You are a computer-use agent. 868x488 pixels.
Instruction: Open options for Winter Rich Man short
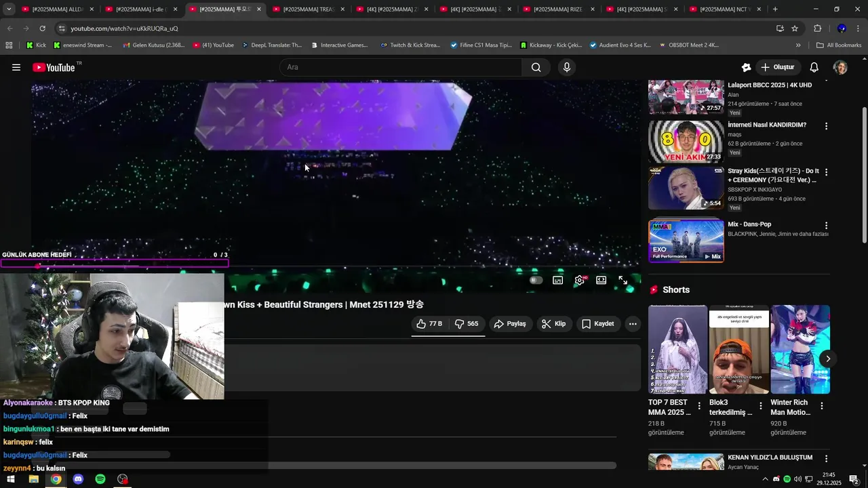point(821,406)
